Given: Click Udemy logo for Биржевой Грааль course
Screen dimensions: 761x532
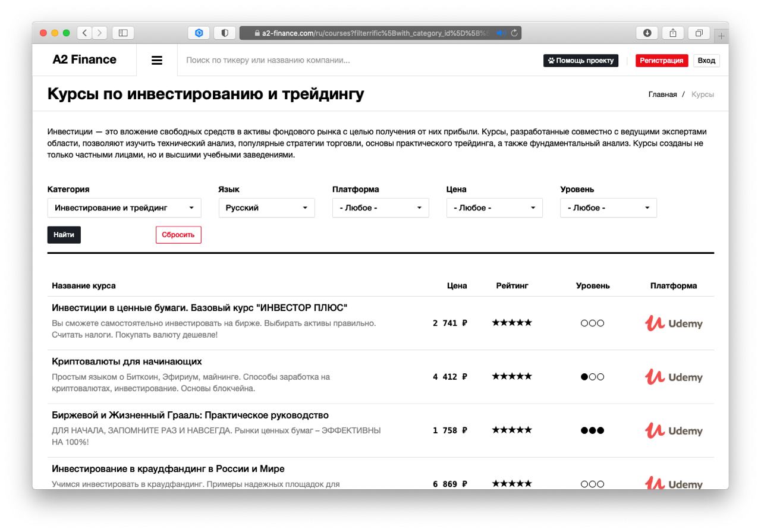Looking at the screenshot, I should click(674, 430).
